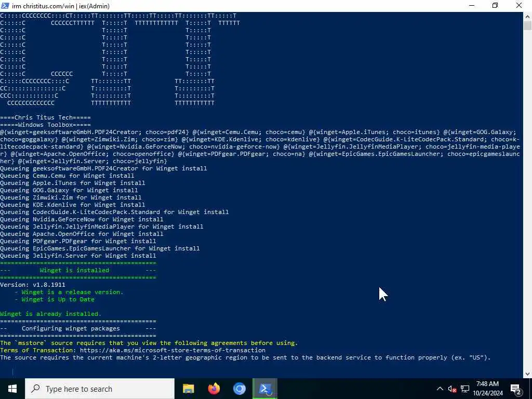
Task: Click 'Queueing Nvidia.GeForceNow for Winget install'
Action: click(82, 220)
